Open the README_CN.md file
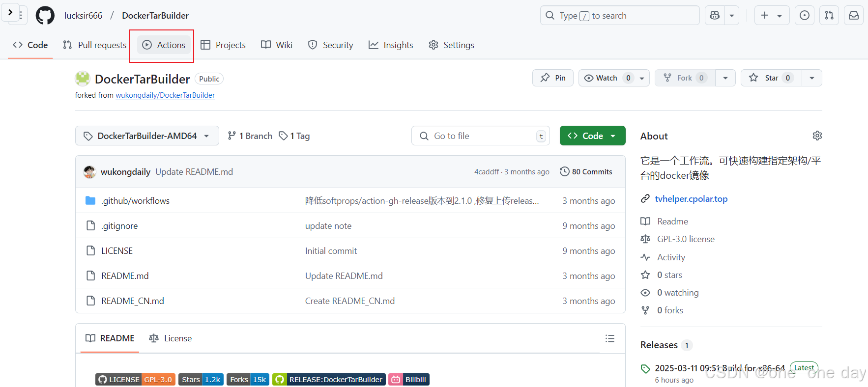The width and height of the screenshot is (868, 387). (133, 301)
